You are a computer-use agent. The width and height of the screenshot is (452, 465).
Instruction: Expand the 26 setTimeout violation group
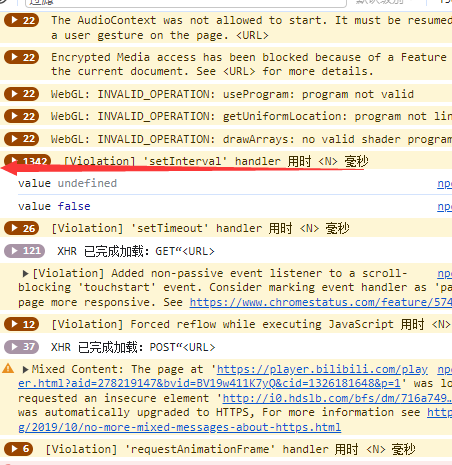click(21, 228)
